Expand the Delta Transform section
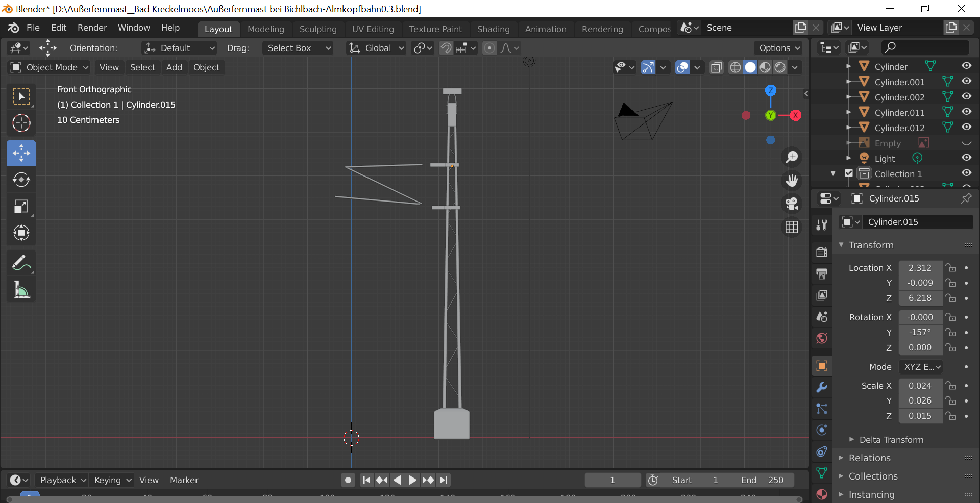 pos(891,440)
